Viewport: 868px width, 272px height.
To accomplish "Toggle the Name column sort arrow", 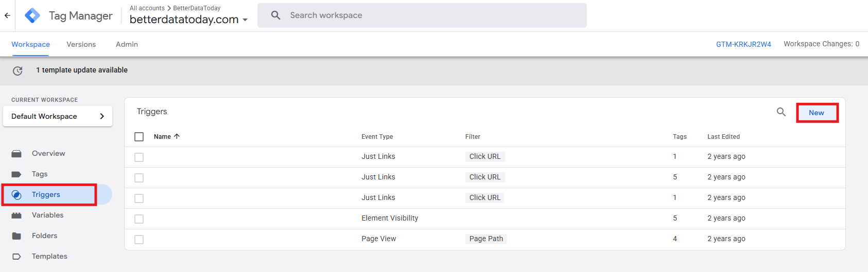I will coord(177,136).
